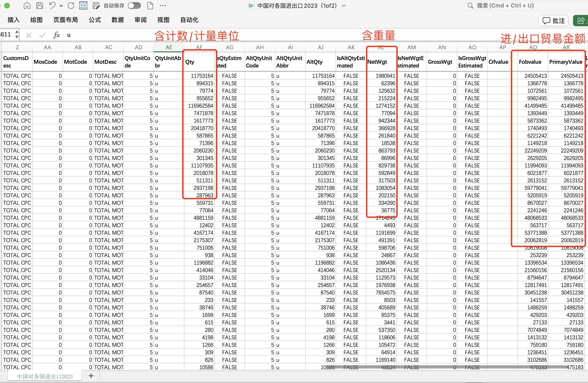Click the Save disk icon
The width and height of the screenshot is (588, 383).
point(39,5)
